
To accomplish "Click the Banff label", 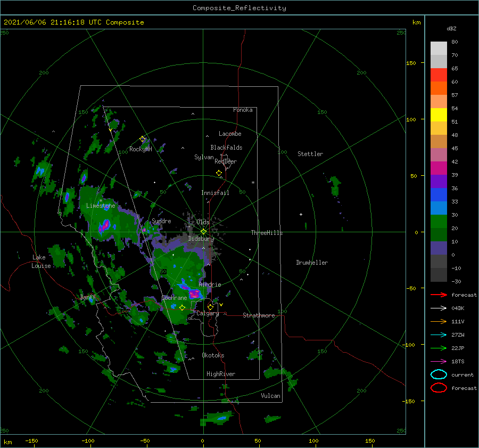I will coord(88,297).
